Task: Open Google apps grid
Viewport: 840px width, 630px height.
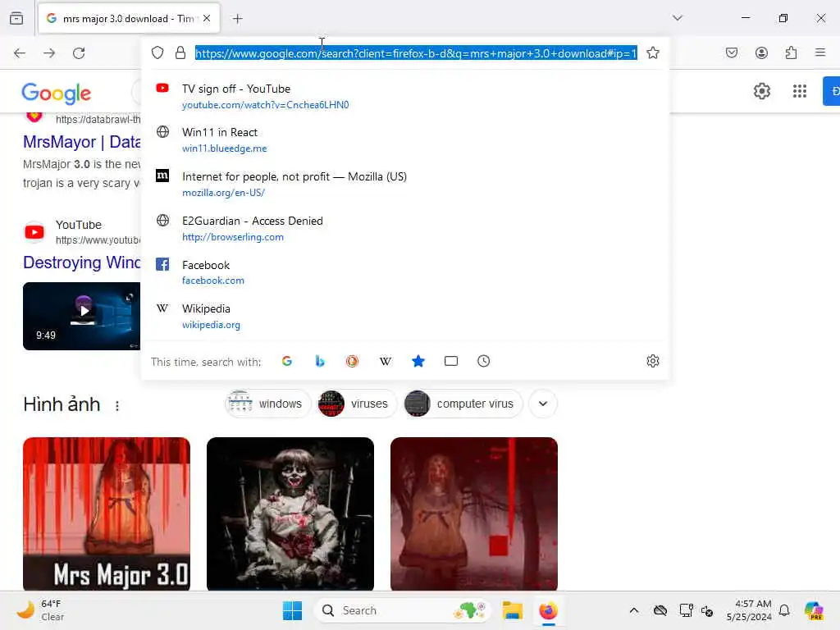Action: [x=800, y=91]
